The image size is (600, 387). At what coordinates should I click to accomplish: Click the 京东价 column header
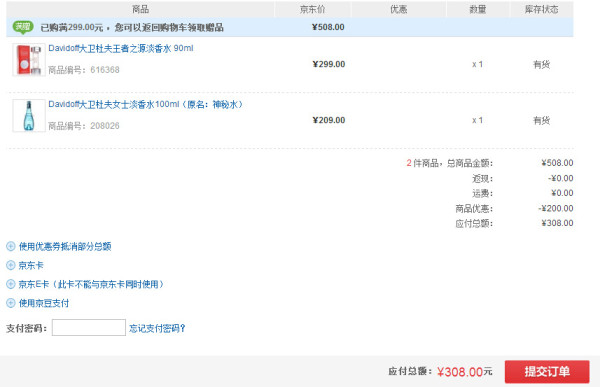point(313,9)
